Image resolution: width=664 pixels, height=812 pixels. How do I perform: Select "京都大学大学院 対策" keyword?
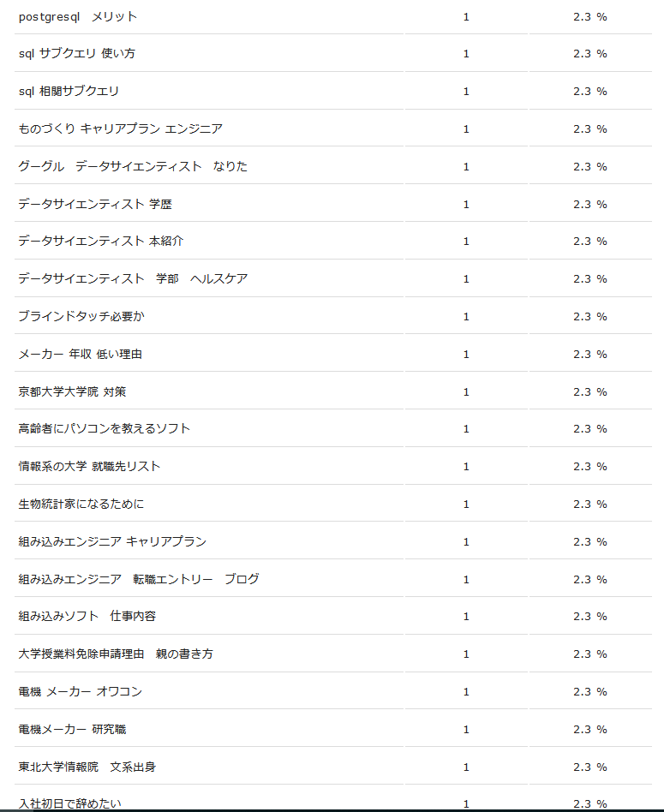tap(73, 392)
